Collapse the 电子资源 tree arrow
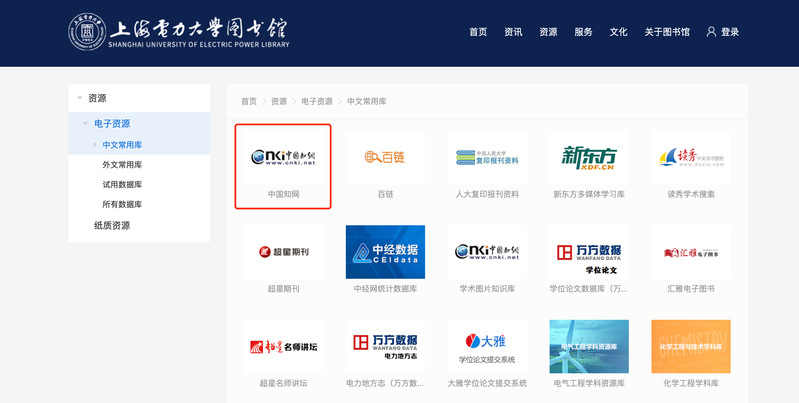Viewport: 799px width, 403px height. (86, 123)
